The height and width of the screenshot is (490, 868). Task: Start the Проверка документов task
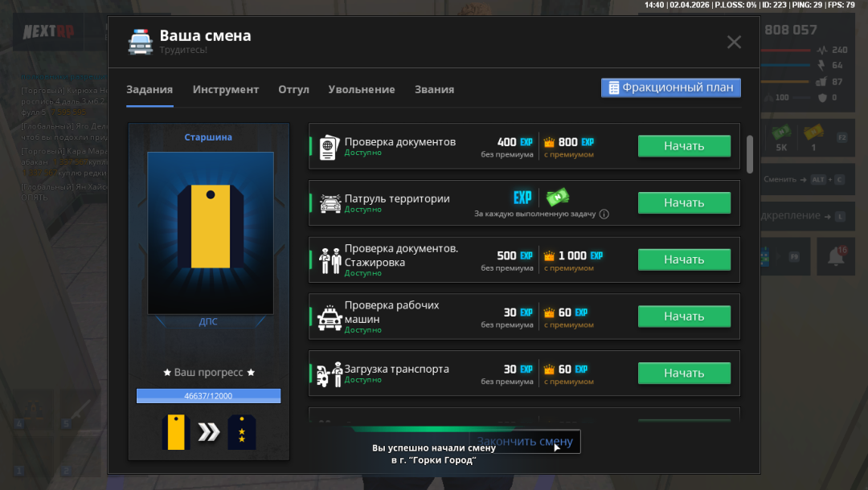[684, 146]
